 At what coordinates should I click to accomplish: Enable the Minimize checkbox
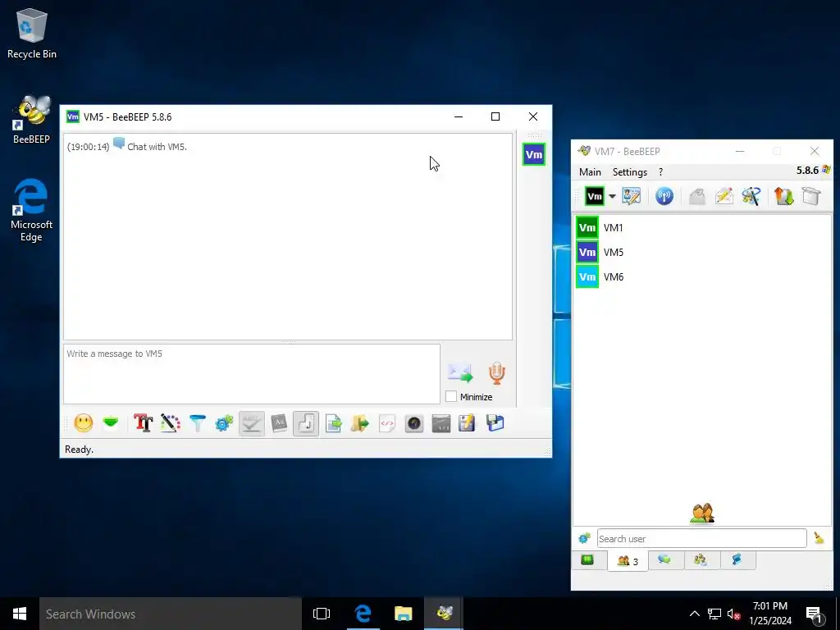(x=452, y=396)
